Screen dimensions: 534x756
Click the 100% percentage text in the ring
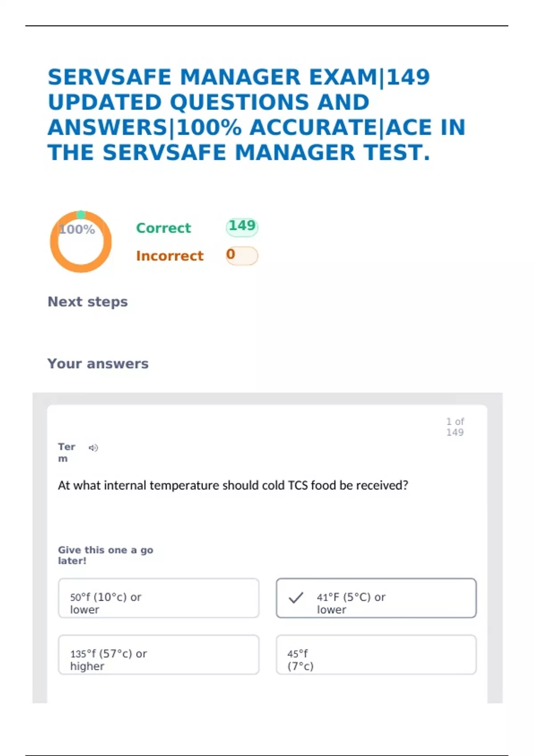[x=77, y=229]
